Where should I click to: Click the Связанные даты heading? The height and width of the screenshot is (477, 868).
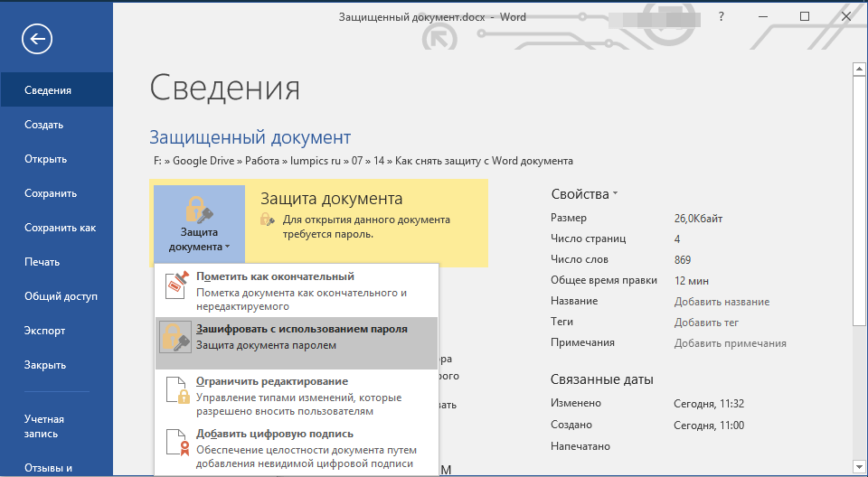[602, 379]
